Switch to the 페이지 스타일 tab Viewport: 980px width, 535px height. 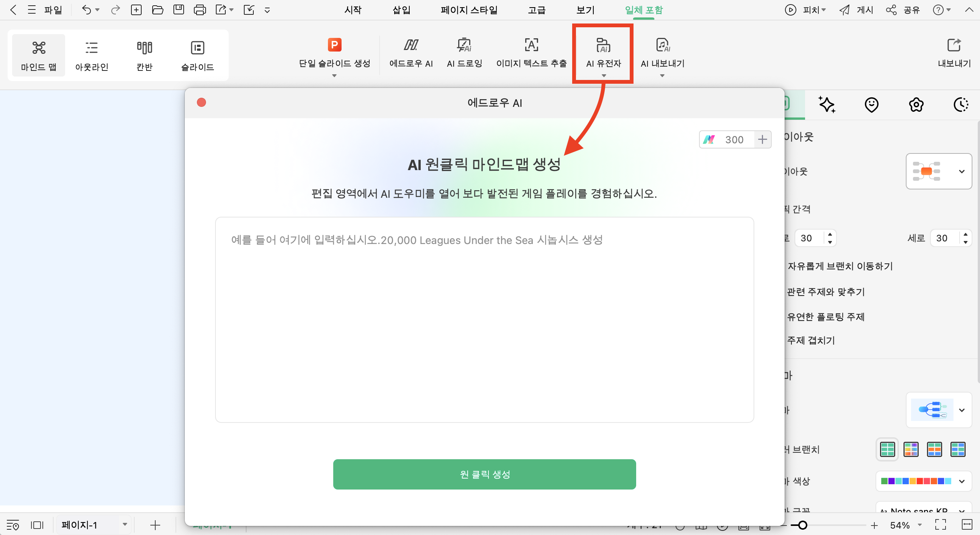(x=469, y=10)
